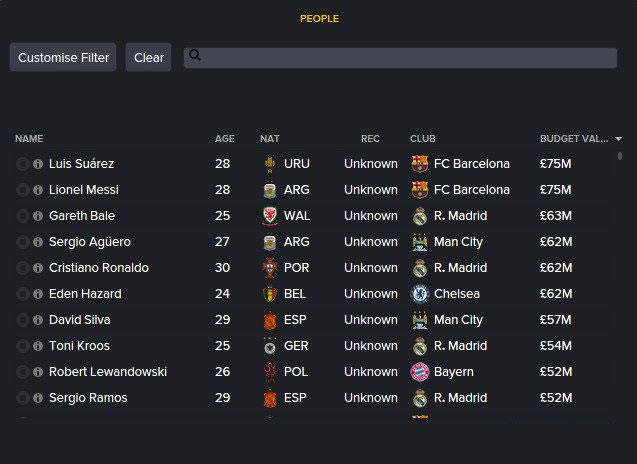
Task: Click the search magnifier icon
Action: click(x=195, y=55)
